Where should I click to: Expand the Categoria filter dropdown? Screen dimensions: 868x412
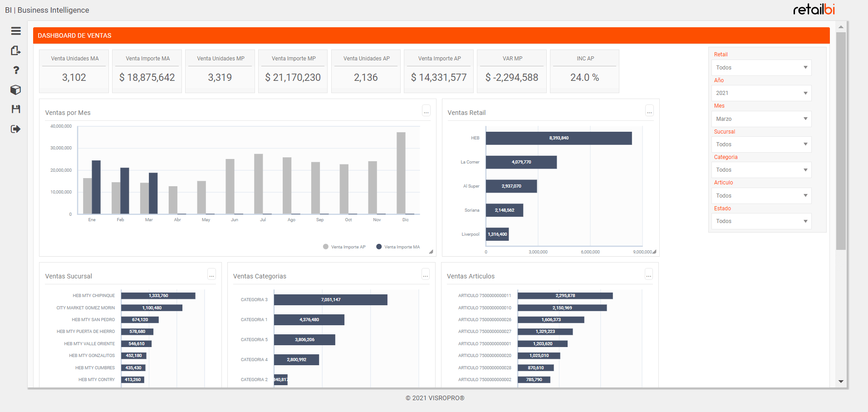pos(761,169)
